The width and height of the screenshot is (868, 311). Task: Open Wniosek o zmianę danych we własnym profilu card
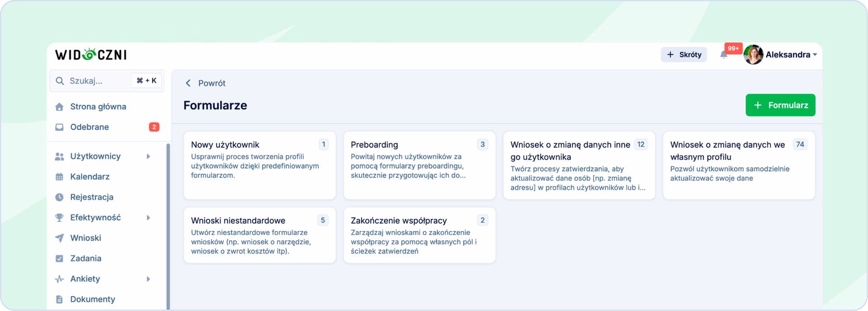tap(739, 165)
